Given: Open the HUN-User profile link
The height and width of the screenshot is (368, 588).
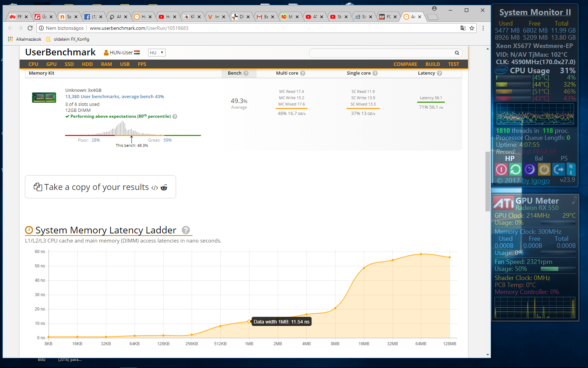Looking at the screenshot, I should [122, 53].
